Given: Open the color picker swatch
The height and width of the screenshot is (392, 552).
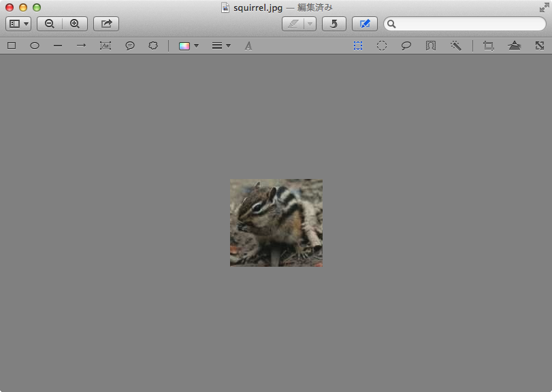Looking at the screenshot, I should pos(188,46).
